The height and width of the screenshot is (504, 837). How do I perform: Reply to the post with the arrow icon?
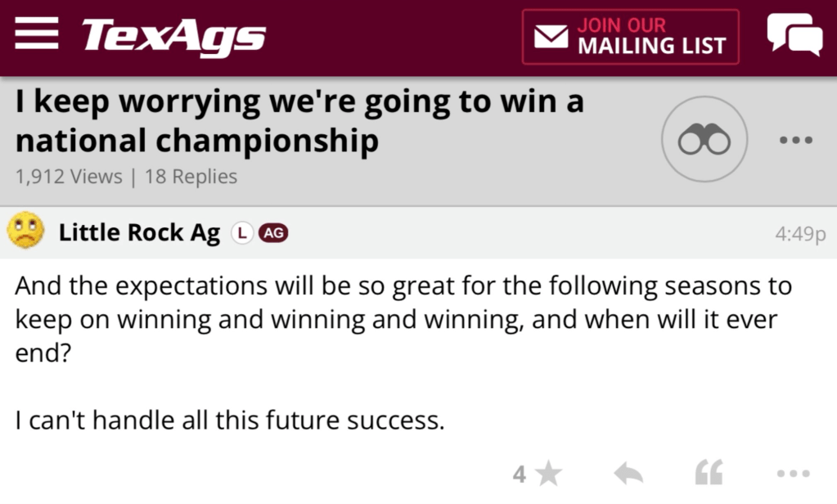pos(628,473)
